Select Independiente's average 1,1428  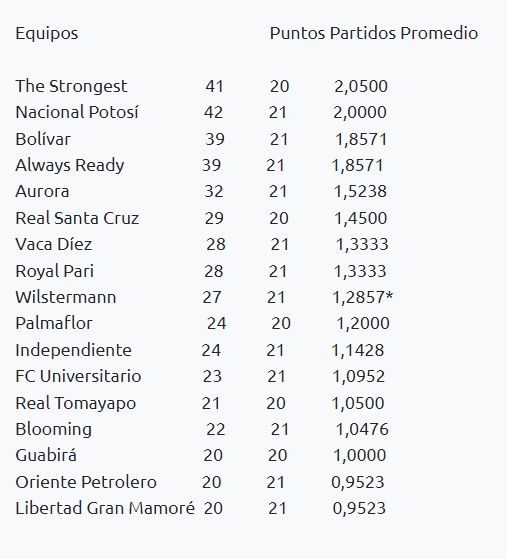358,350
